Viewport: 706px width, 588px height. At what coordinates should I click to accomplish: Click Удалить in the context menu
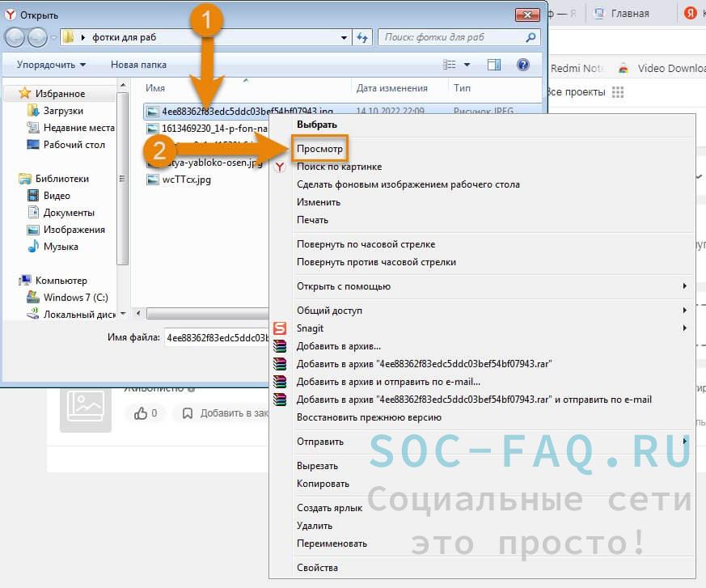click(x=315, y=526)
